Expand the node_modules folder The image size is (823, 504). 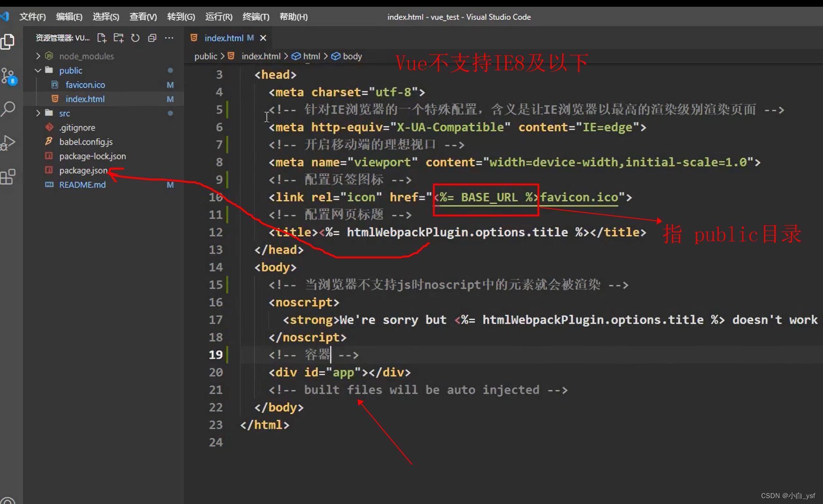pos(38,56)
